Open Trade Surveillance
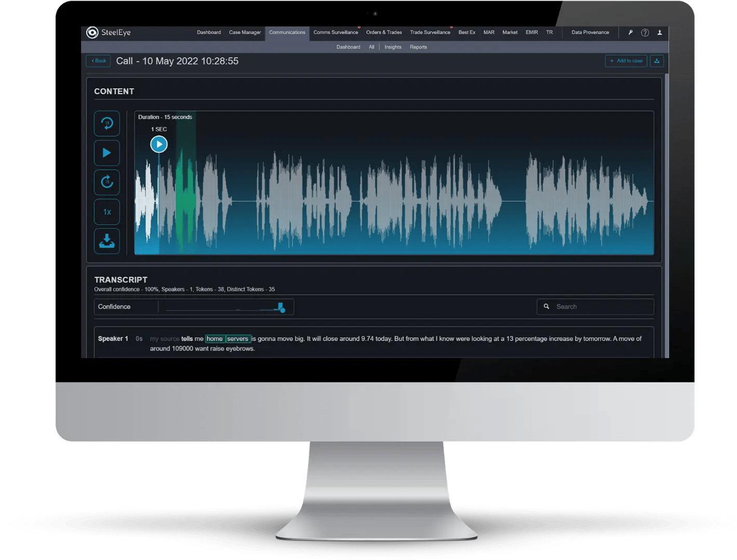Image resolution: width=737 pixels, height=560 pixels. pyautogui.click(x=430, y=32)
